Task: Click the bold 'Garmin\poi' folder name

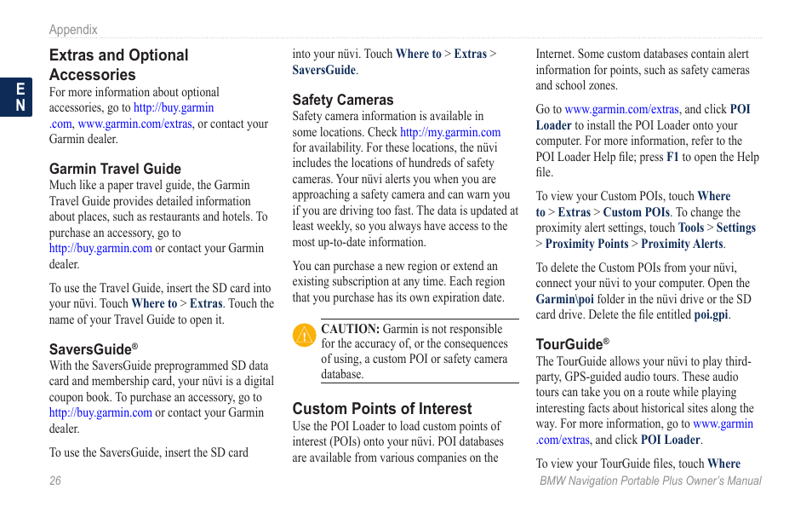Action: click(x=565, y=299)
